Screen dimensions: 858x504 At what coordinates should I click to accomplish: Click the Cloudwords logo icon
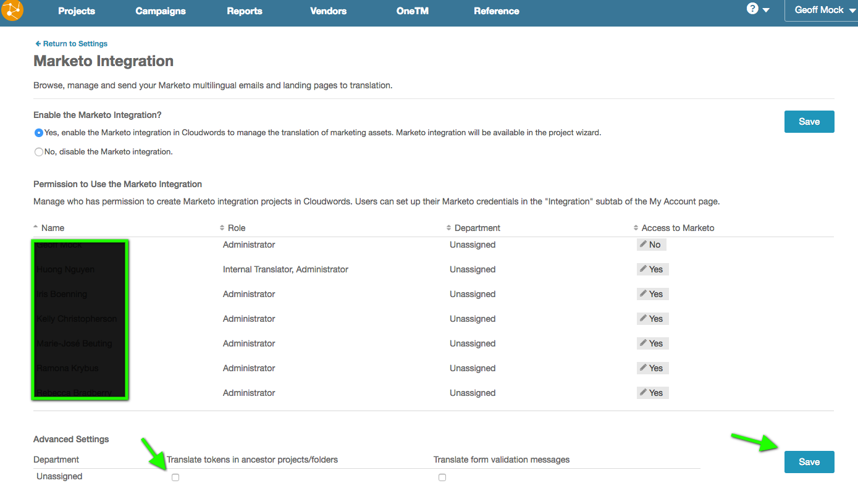(12, 10)
